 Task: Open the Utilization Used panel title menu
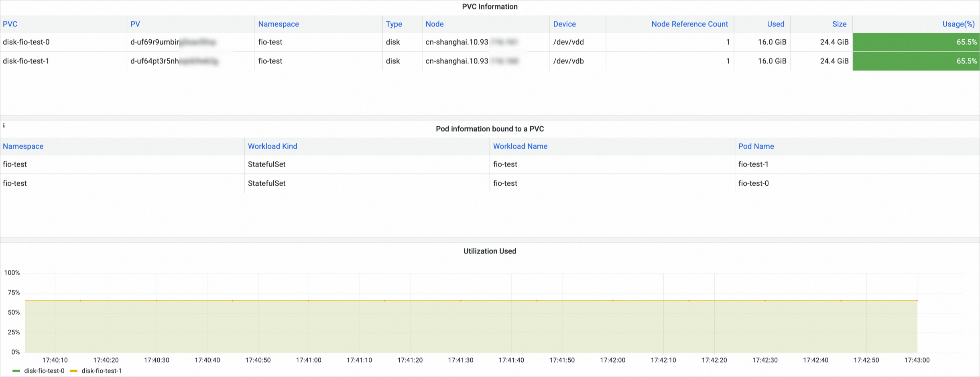(490, 251)
